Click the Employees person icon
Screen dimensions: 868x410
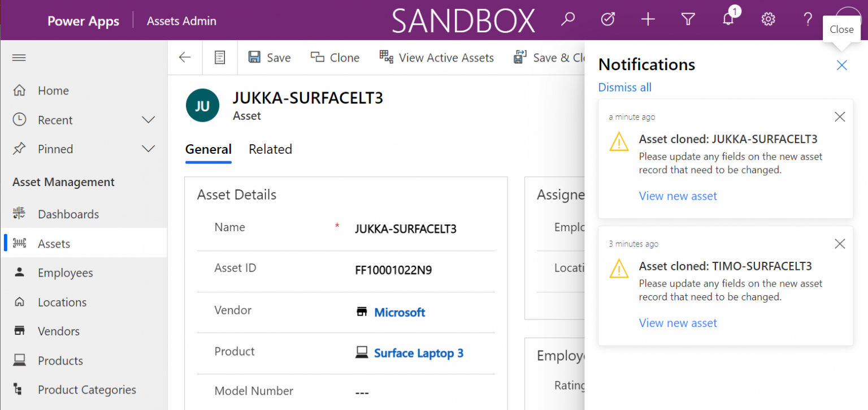[x=19, y=273]
